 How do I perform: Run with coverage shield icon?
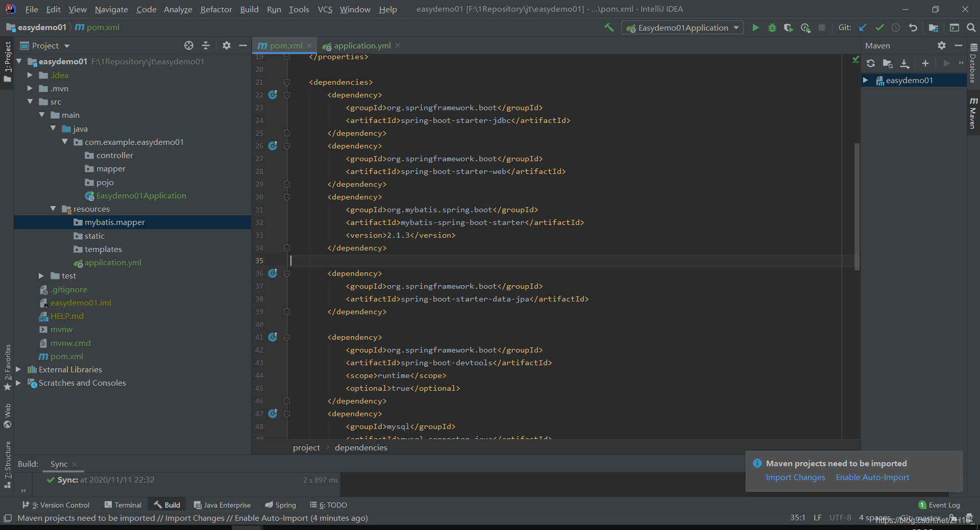[x=789, y=28]
